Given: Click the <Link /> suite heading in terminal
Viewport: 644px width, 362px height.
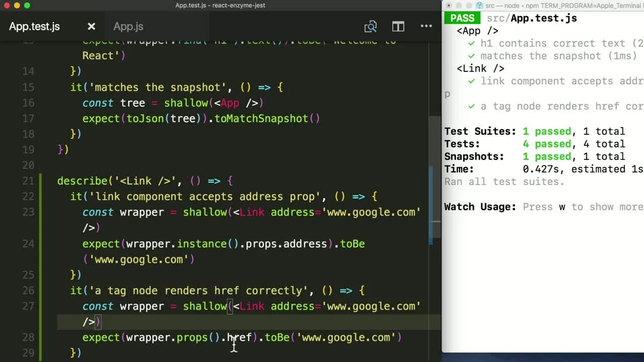Looking at the screenshot, I should point(480,68).
